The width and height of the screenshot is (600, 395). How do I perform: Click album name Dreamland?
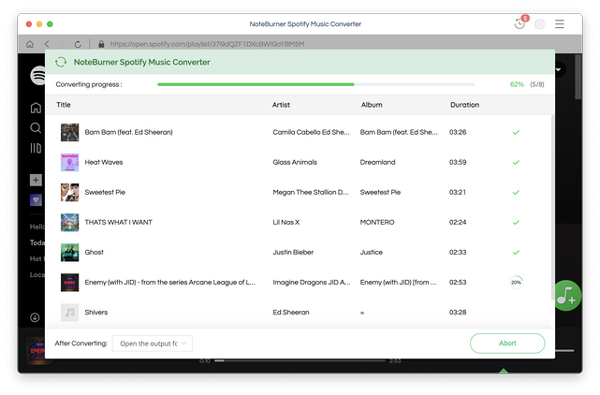pos(378,162)
